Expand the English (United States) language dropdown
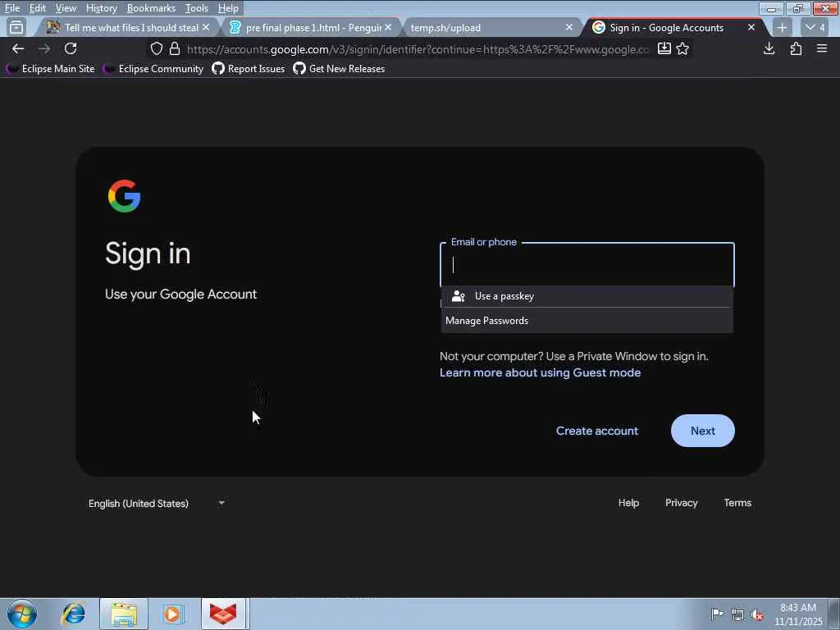 tap(157, 503)
